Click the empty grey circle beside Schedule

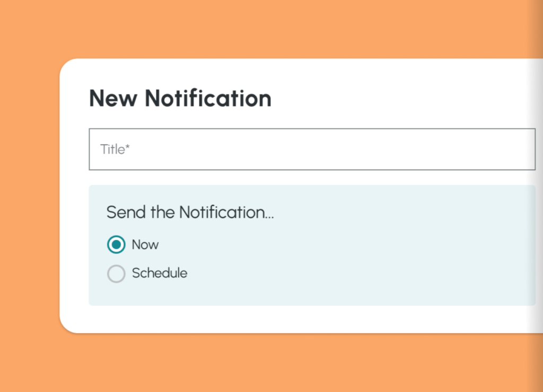pyautogui.click(x=116, y=274)
